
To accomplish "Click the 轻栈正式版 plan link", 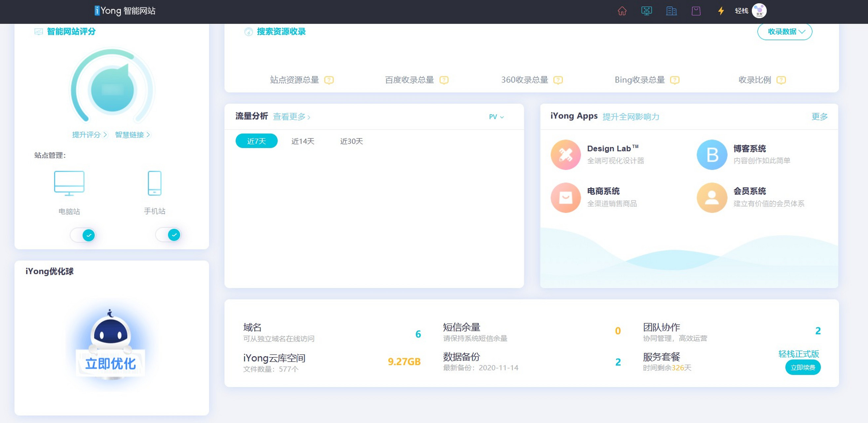I will click(799, 354).
